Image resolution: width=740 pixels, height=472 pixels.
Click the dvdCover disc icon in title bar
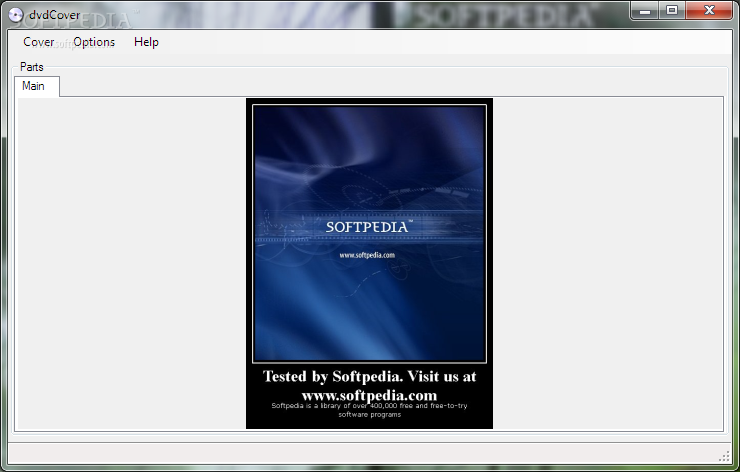point(16,15)
